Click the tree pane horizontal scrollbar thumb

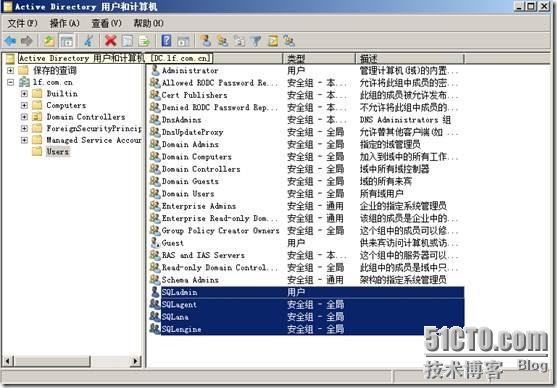pos(52,362)
